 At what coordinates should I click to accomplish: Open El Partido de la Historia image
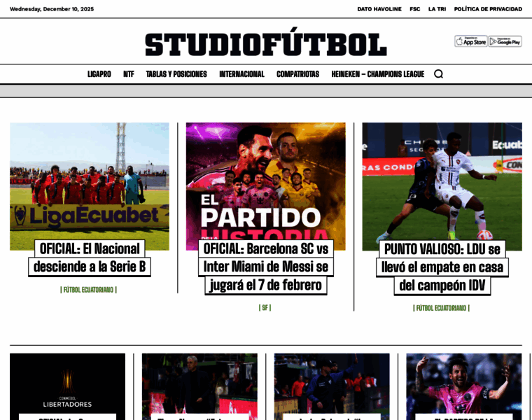tap(266, 187)
